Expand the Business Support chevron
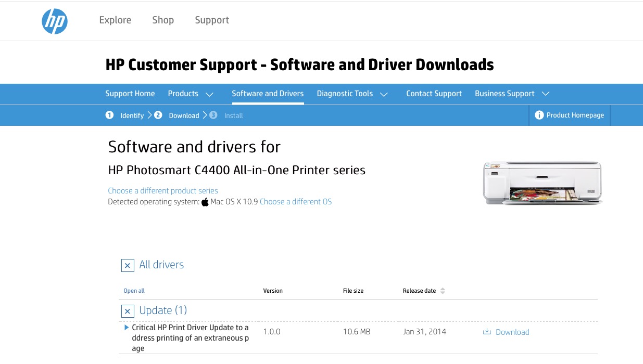This screenshot has width=643, height=364. pyautogui.click(x=546, y=95)
